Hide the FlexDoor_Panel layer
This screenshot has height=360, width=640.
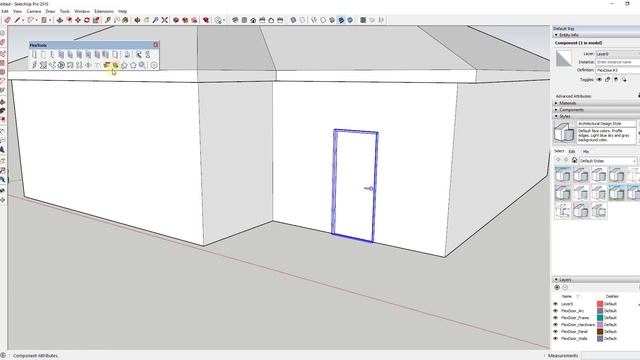[556, 332]
